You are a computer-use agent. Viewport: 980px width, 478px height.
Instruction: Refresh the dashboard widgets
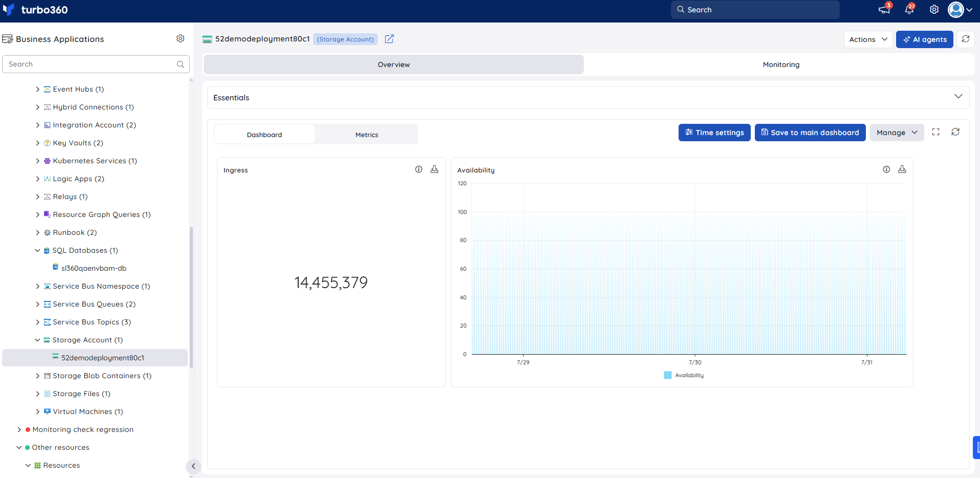(955, 132)
